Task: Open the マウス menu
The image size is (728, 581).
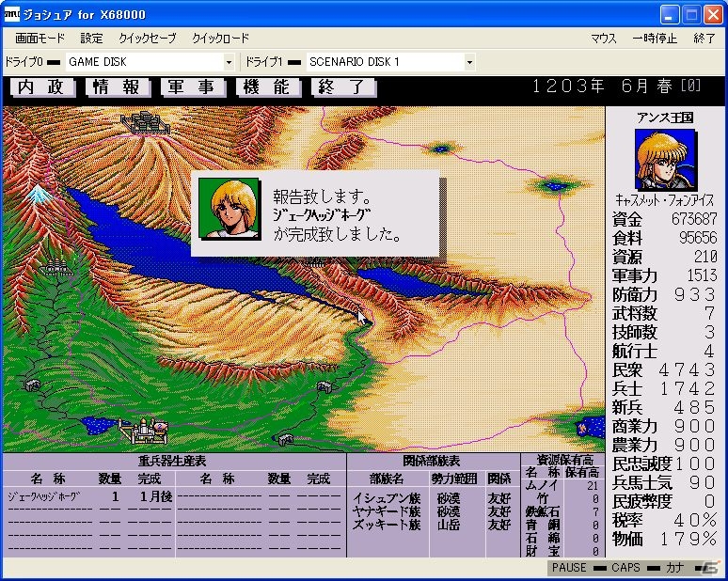Action: [604, 38]
